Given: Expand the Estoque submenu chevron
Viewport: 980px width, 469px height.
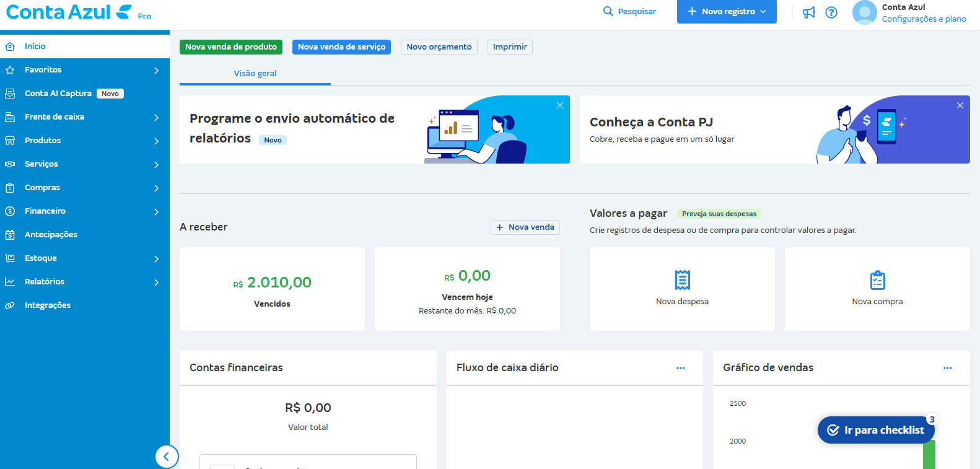Looking at the screenshot, I should point(157,259).
